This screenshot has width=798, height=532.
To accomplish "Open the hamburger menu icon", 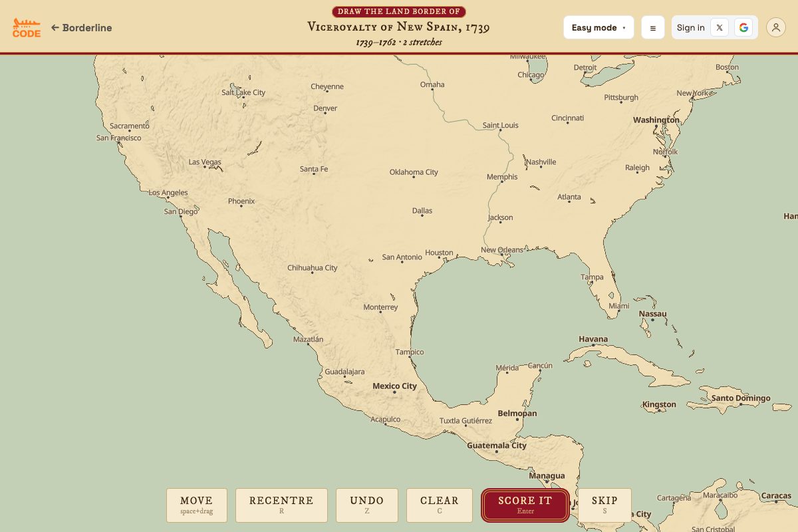I will click(x=652, y=27).
